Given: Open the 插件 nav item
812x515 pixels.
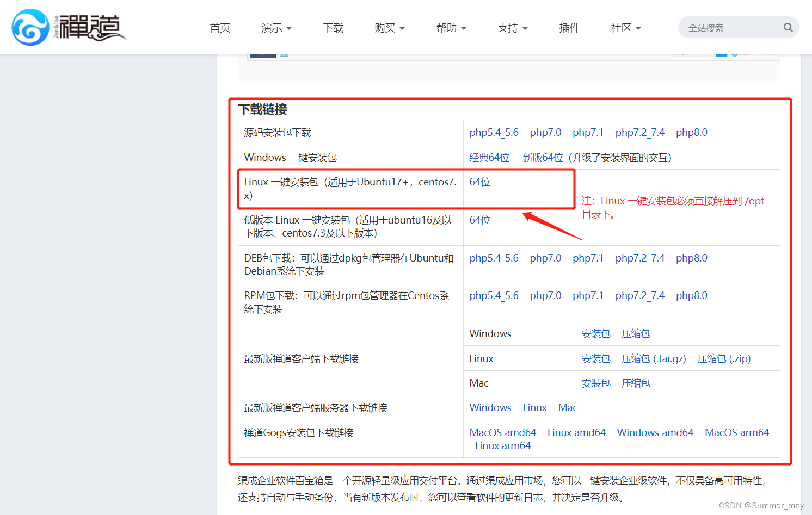Looking at the screenshot, I should point(569,28).
